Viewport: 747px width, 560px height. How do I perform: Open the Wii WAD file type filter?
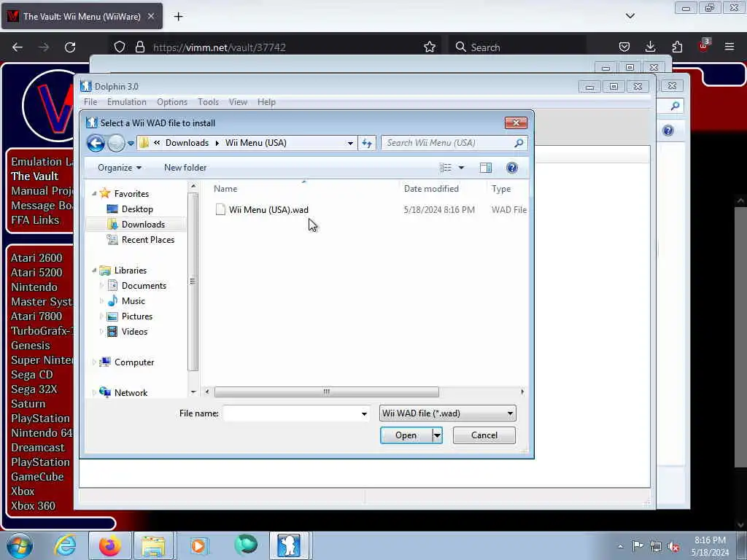click(447, 413)
